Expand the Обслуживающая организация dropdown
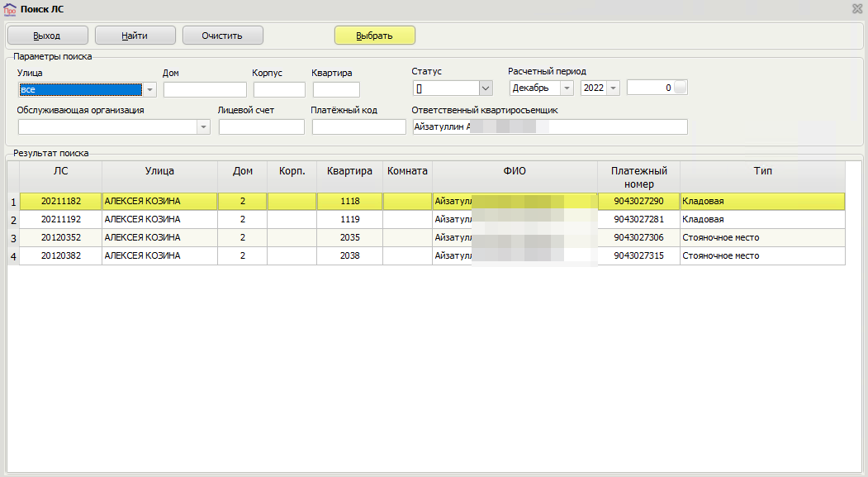Image resolution: width=868 pixels, height=477 pixels. pos(203,127)
